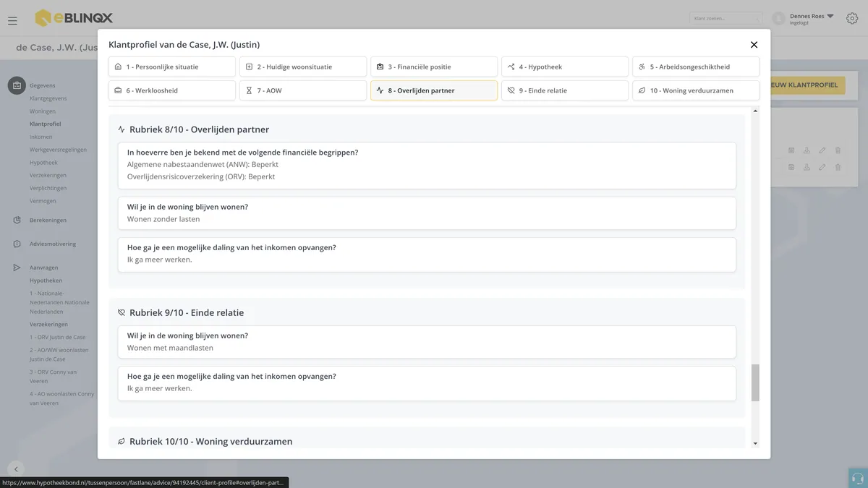Switch to tab 7 - AOW
The height and width of the screenshot is (488, 868).
click(x=303, y=90)
